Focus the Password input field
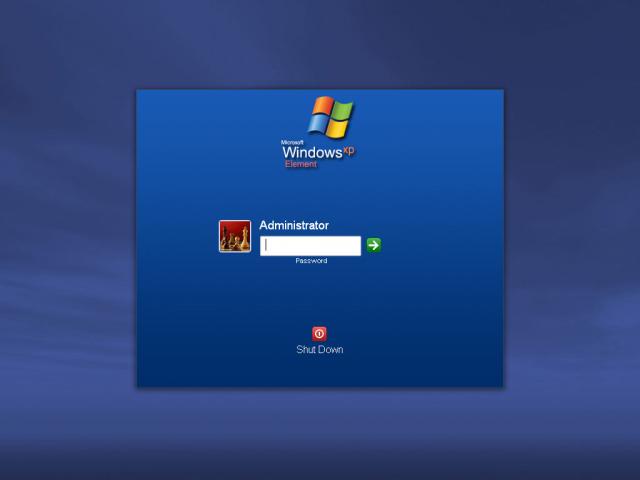 (x=310, y=246)
